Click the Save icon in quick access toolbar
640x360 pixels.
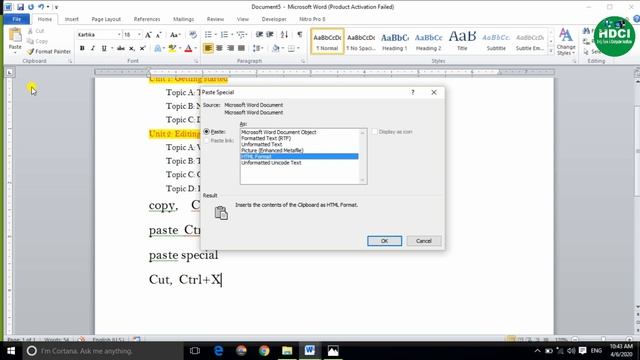20,7
